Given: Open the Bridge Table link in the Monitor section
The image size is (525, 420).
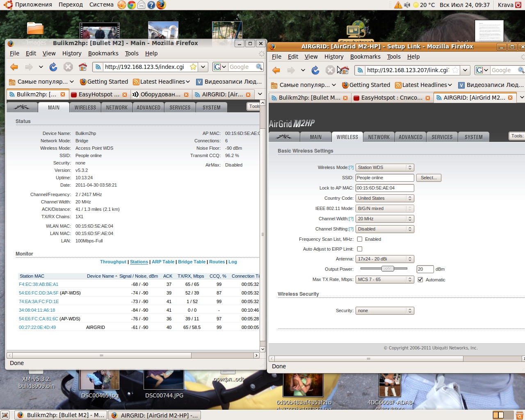Looking at the screenshot, I should click(192, 262).
